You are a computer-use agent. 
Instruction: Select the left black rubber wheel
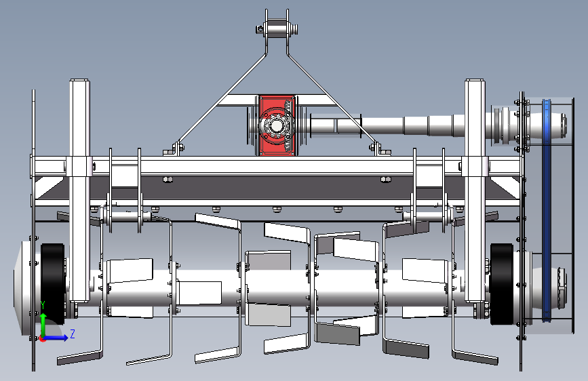[x=53, y=284]
